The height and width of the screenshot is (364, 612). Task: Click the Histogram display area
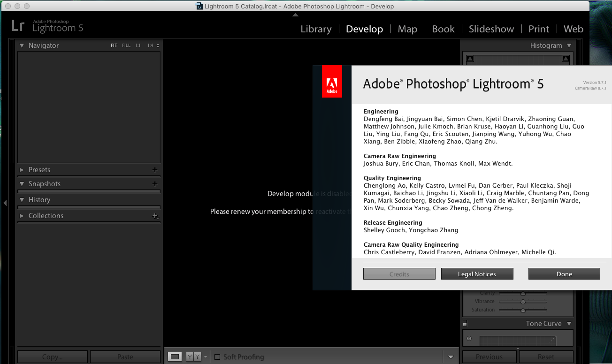coord(518,60)
